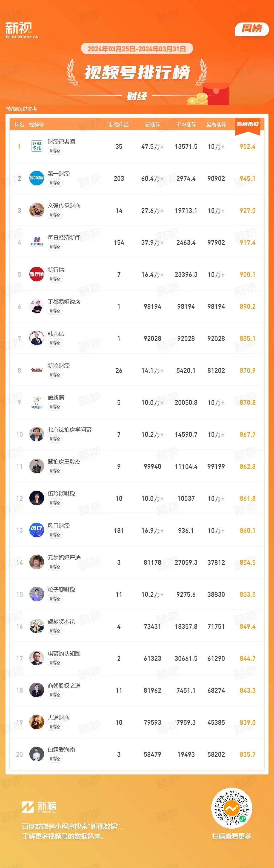
Task: Select the 每日经济新闻 logo
Action: pos(36,242)
